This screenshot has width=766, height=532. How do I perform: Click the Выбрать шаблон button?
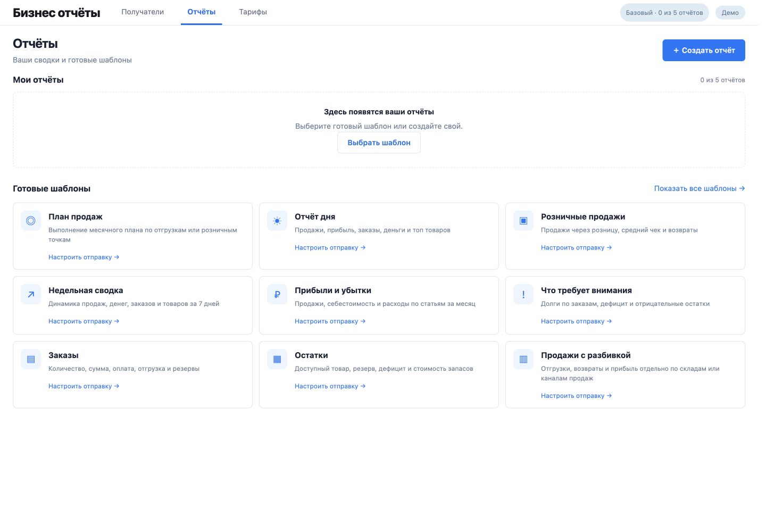coord(379,143)
